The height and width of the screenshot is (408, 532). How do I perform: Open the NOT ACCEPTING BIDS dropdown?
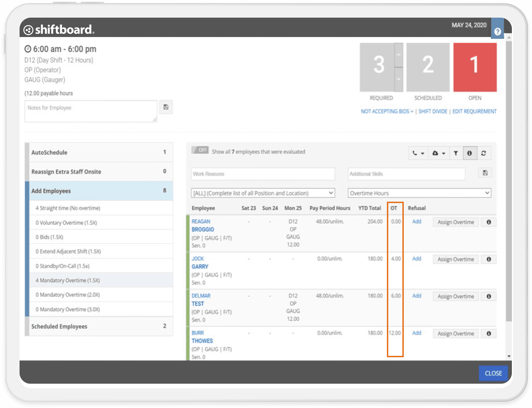[385, 111]
